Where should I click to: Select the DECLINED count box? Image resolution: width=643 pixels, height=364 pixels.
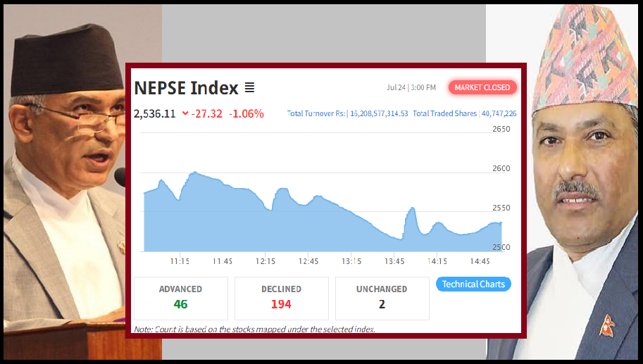point(281,298)
